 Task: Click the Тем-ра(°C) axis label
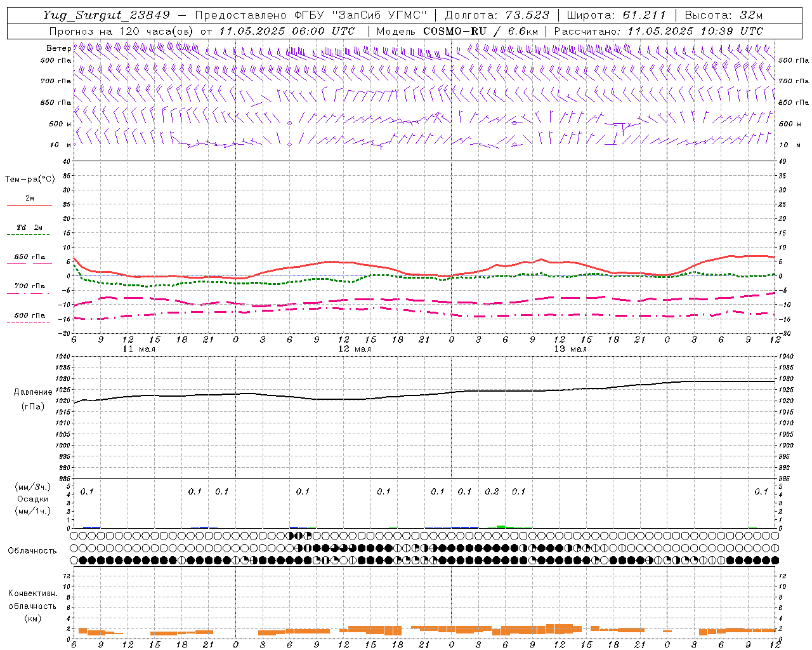click(30, 180)
